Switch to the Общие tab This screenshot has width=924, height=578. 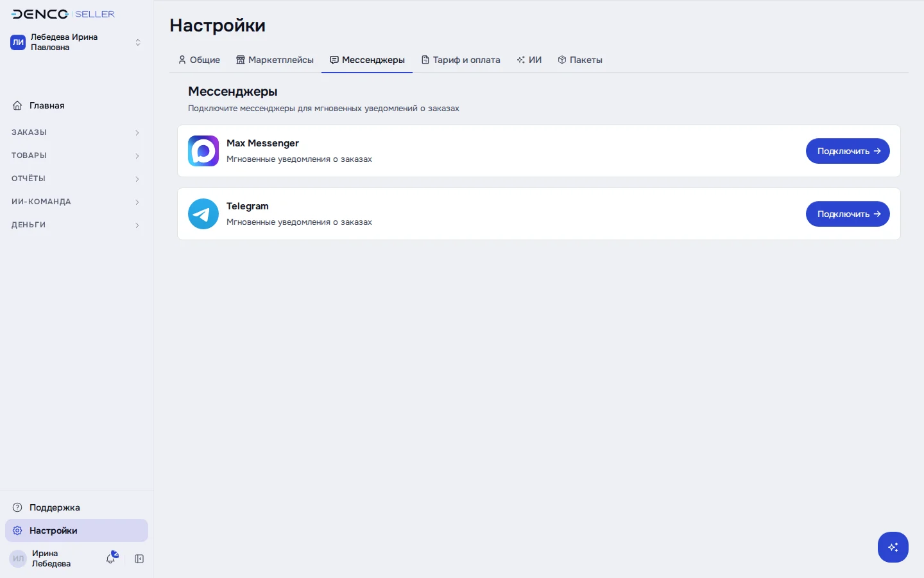click(199, 60)
